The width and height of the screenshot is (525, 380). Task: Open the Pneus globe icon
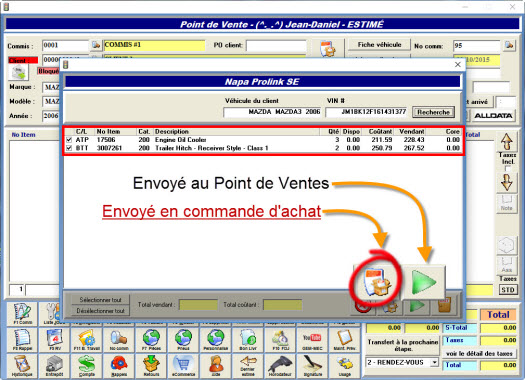(x=183, y=340)
